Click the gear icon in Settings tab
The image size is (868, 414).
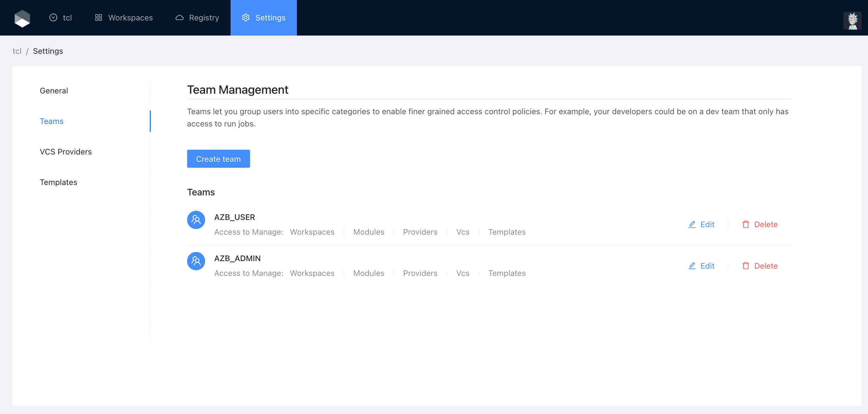(x=246, y=18)
